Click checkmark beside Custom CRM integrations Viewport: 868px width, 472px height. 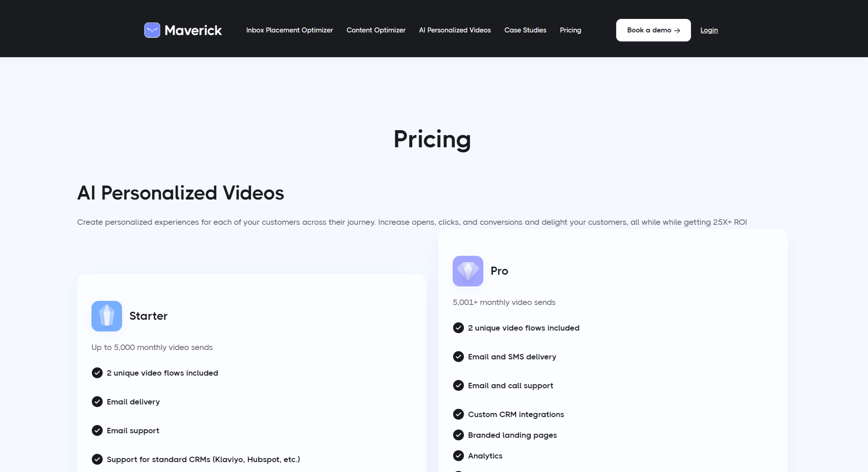click(459, 414)
